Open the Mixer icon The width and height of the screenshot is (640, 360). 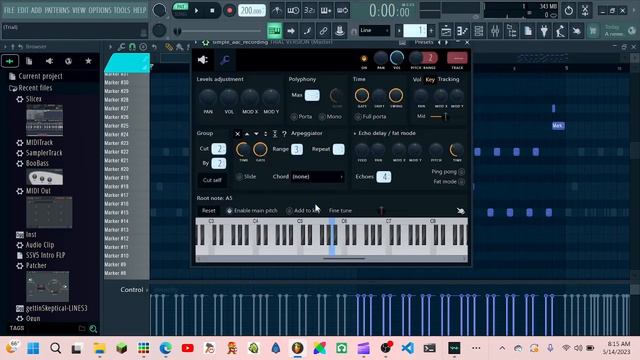coord(495,31)
